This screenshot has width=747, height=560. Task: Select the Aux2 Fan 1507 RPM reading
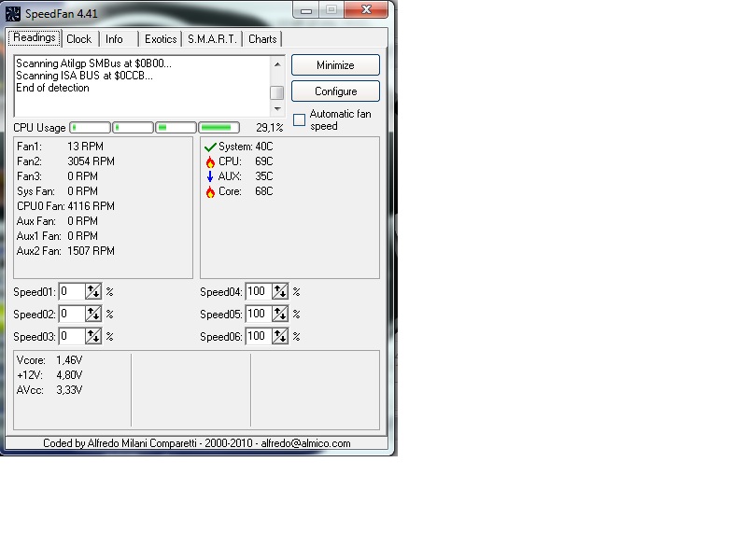tap(65, 251)
